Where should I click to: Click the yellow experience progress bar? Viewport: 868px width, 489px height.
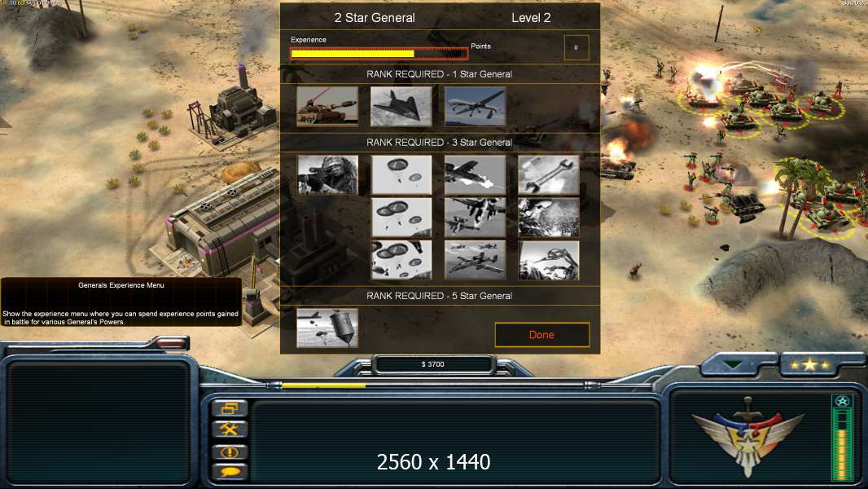(379, 54)
